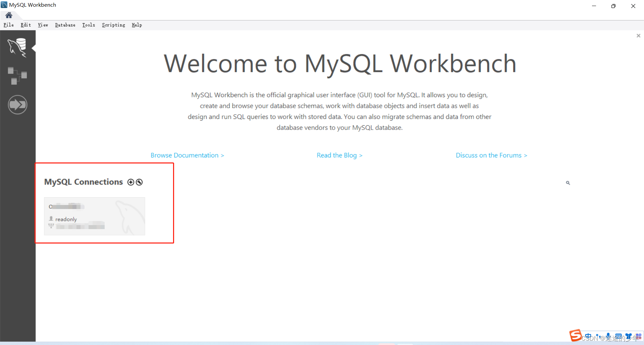Close the welcome message panel

point(638,36)
